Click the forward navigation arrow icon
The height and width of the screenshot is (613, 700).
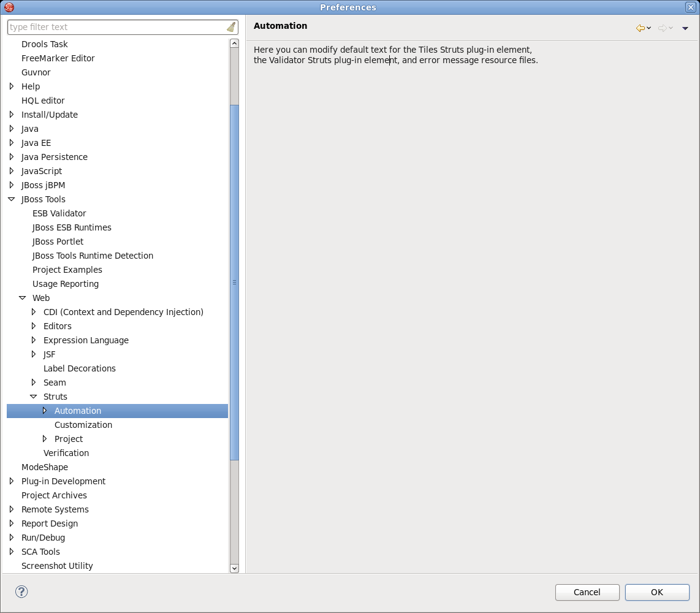coord(663,28)
